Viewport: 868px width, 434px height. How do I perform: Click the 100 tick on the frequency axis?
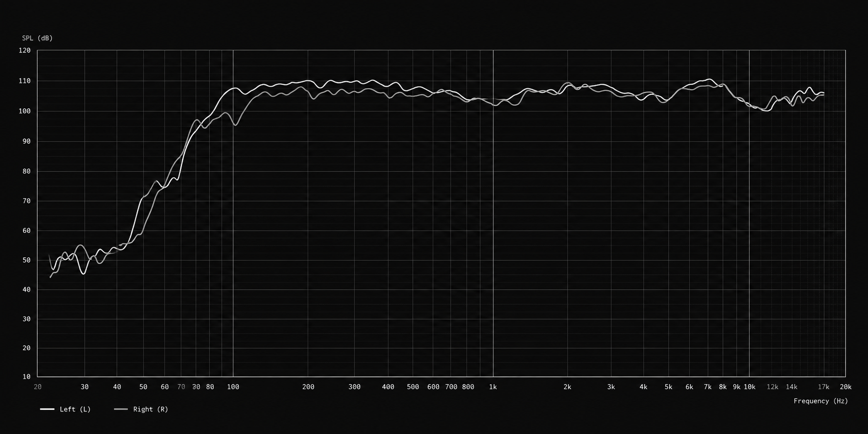point(233,387)
